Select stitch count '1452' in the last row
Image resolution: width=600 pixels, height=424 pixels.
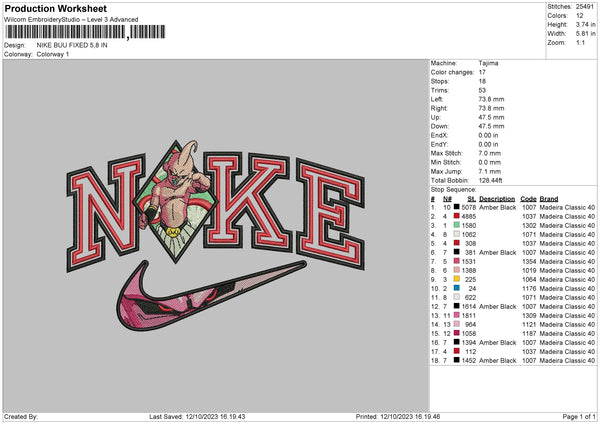(469, 360)
